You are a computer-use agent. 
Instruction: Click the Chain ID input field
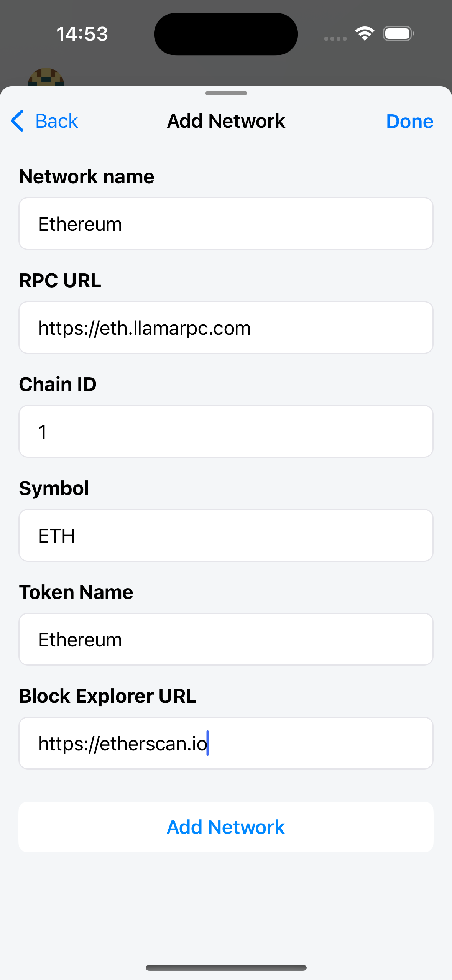(226, 432)
